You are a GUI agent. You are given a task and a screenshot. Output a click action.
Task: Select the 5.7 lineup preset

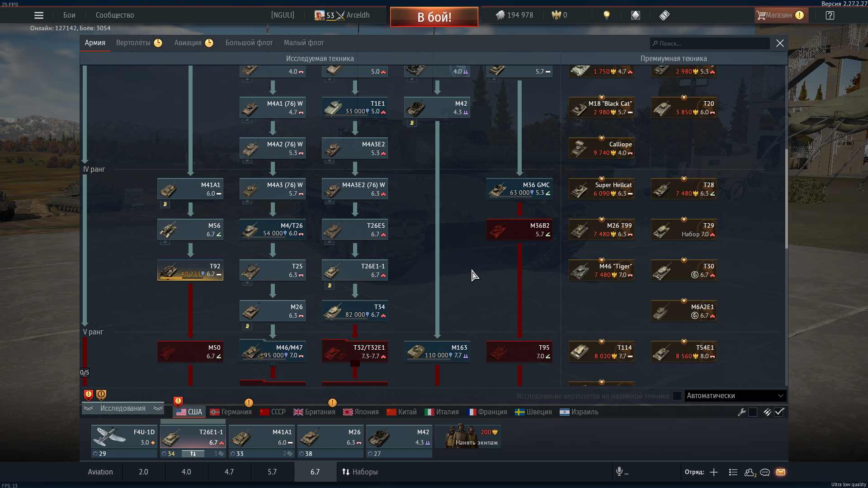tap(272, 472)
